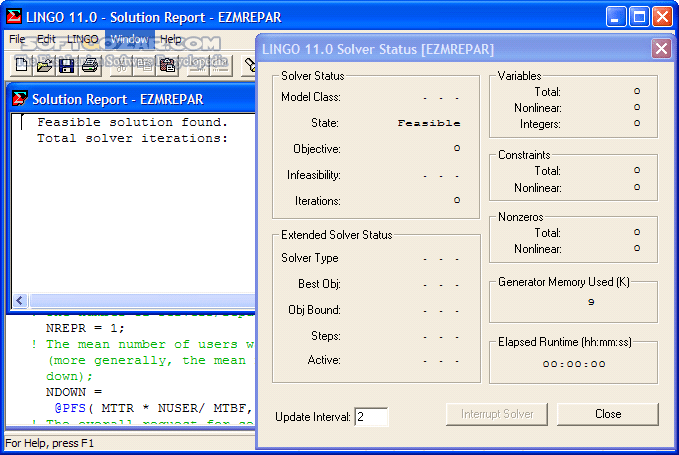Close Solver Status dialog with red X

click(x=661, y=48)
